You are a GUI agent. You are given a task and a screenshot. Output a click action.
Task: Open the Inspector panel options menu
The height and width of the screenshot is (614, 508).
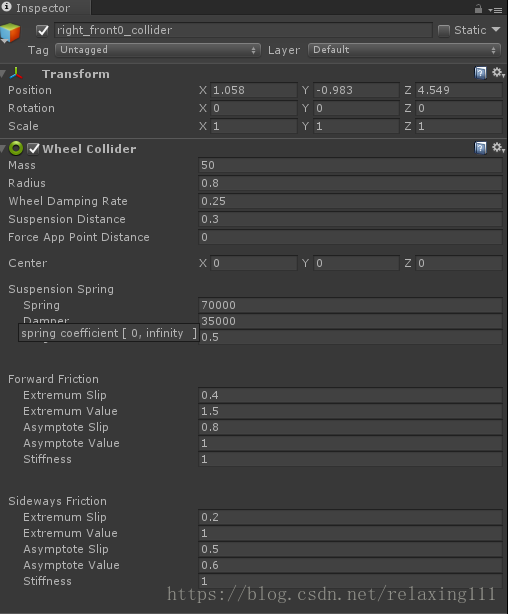[496, 10]
